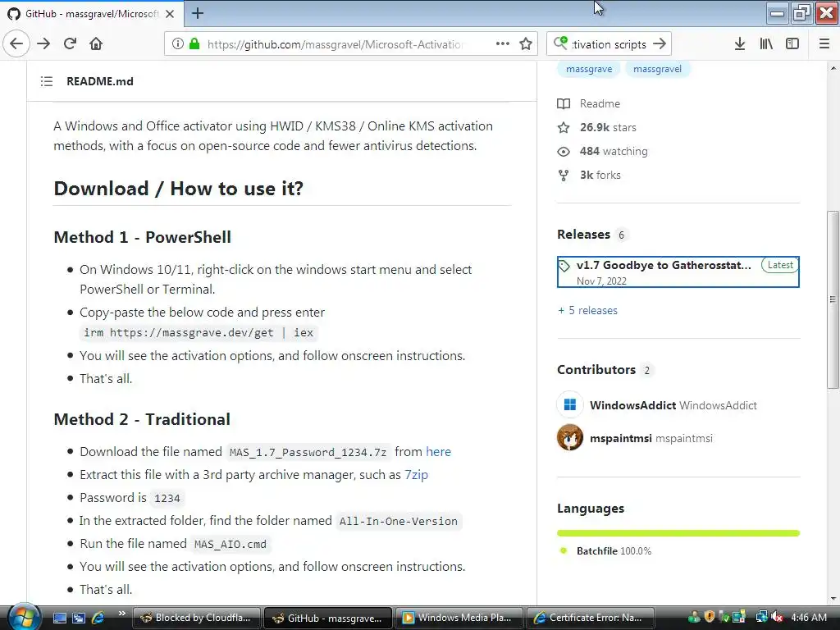Screen dimensions: 840x630
Task: Go back with the browser back arrow
Action: click(16, 43)
